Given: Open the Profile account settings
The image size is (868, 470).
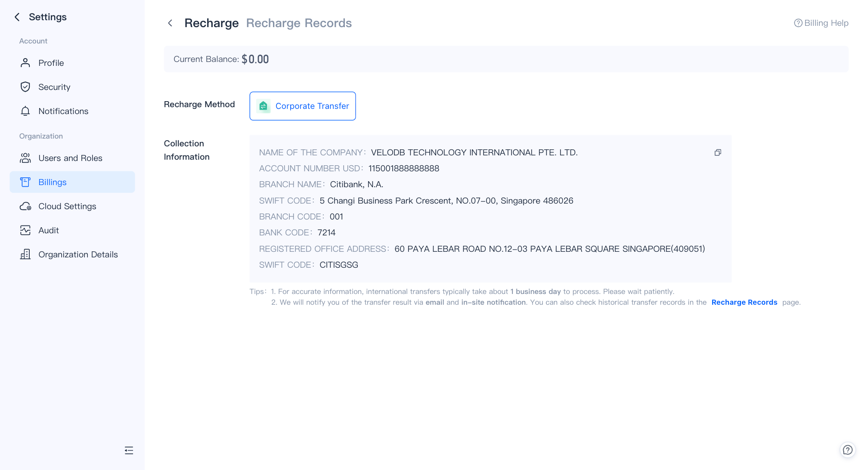Looking at the screenshot, I should pos(51,63).
